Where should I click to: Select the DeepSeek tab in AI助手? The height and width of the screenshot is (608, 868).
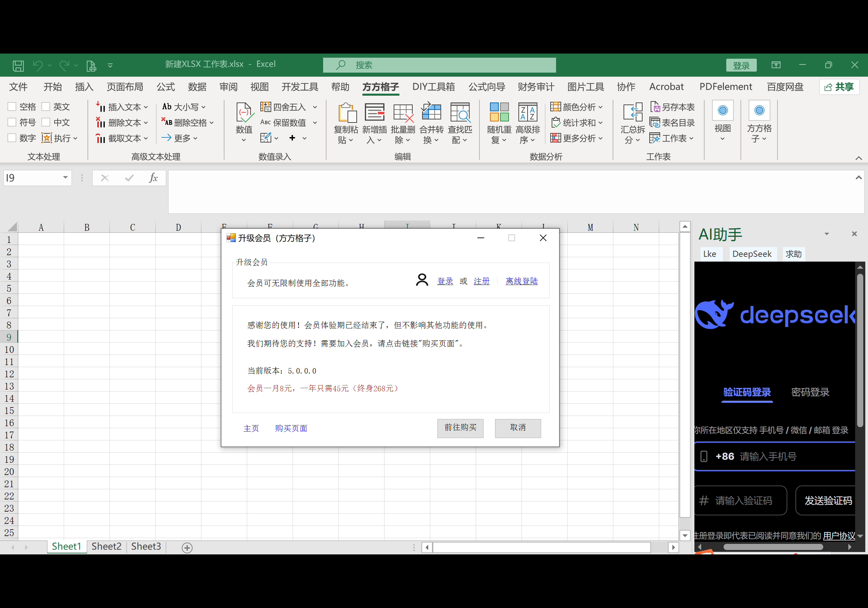(752, 254)
